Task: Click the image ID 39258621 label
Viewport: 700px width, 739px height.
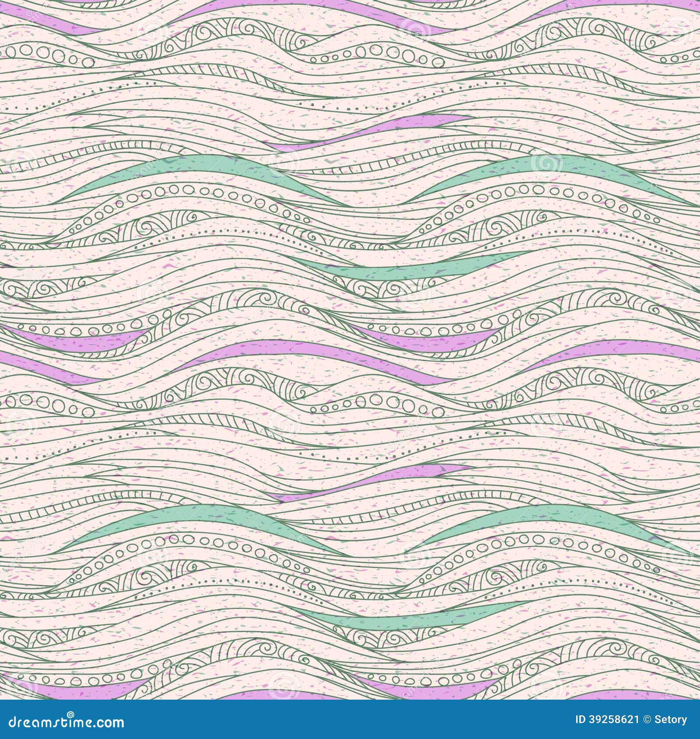Action: pyautogui.click(x=607, y=720)
